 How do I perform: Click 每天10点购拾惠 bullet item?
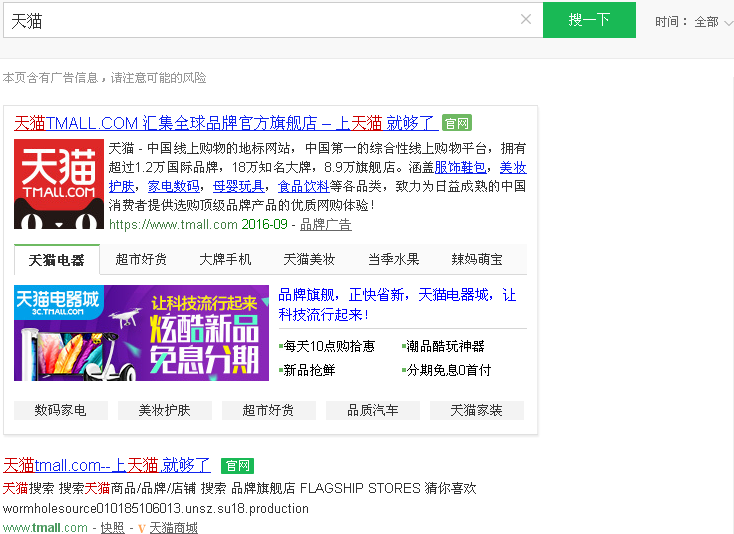coord(327,346)
